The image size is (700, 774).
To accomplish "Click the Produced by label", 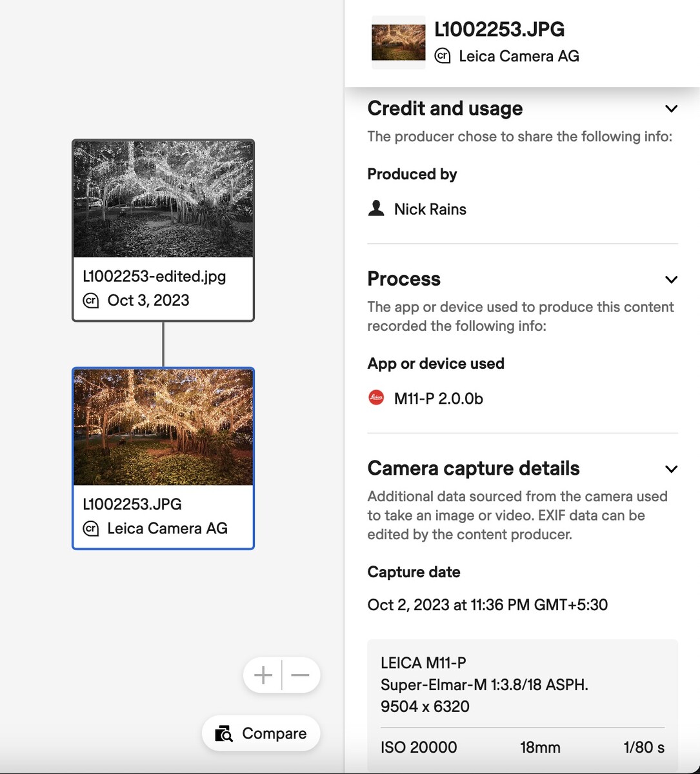I will point(412,174).
